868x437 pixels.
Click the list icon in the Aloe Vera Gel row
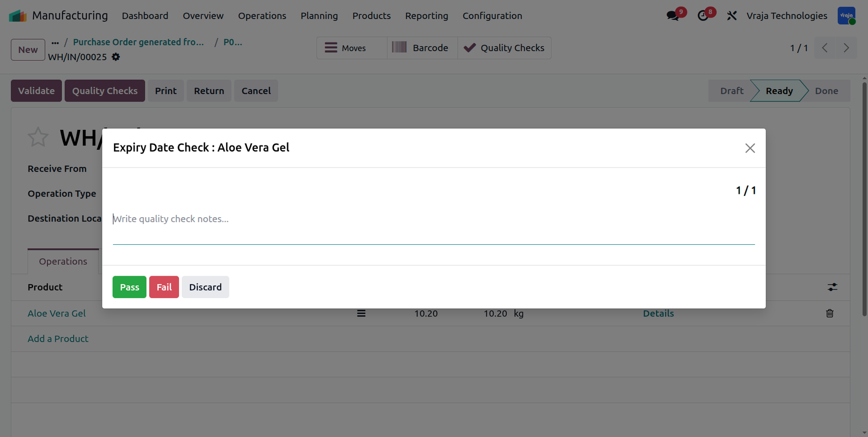point(361,313)
